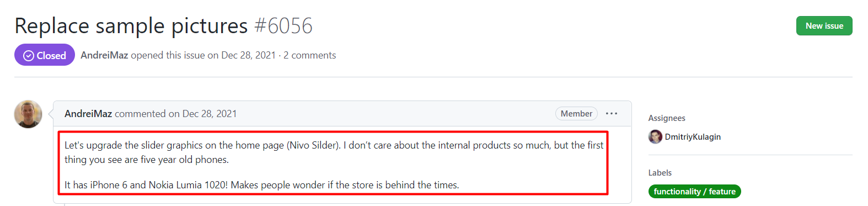Open AndreiMaz profile from issue header
Image resolution: width=868 pixels, height=206 pixels.
[104, 55]
